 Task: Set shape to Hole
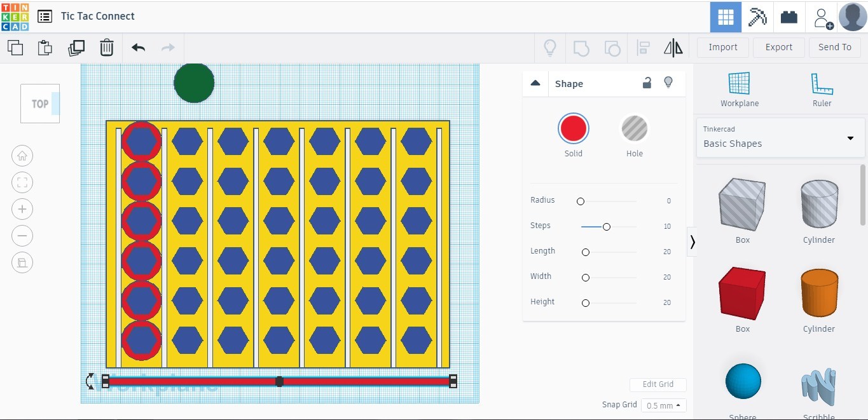634,129
